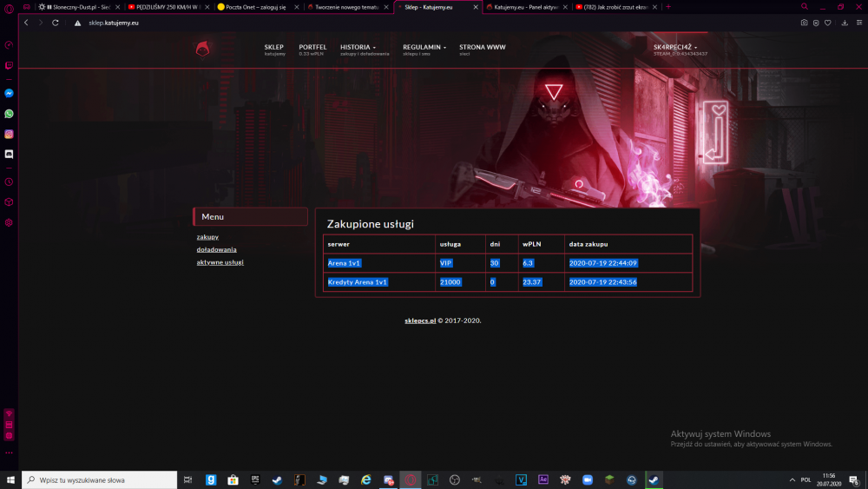Click the GX Control speedometer icon in sidebar

pos(9,45)
